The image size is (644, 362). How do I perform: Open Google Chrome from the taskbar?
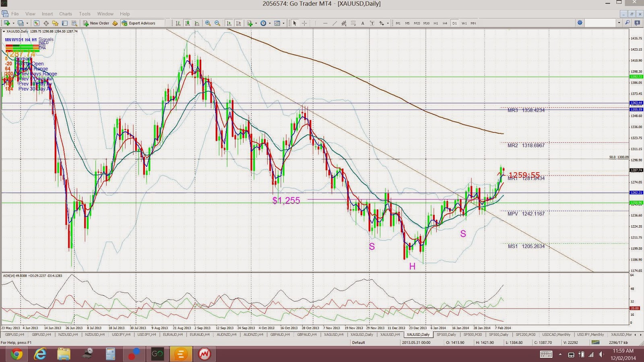point(17,354)
